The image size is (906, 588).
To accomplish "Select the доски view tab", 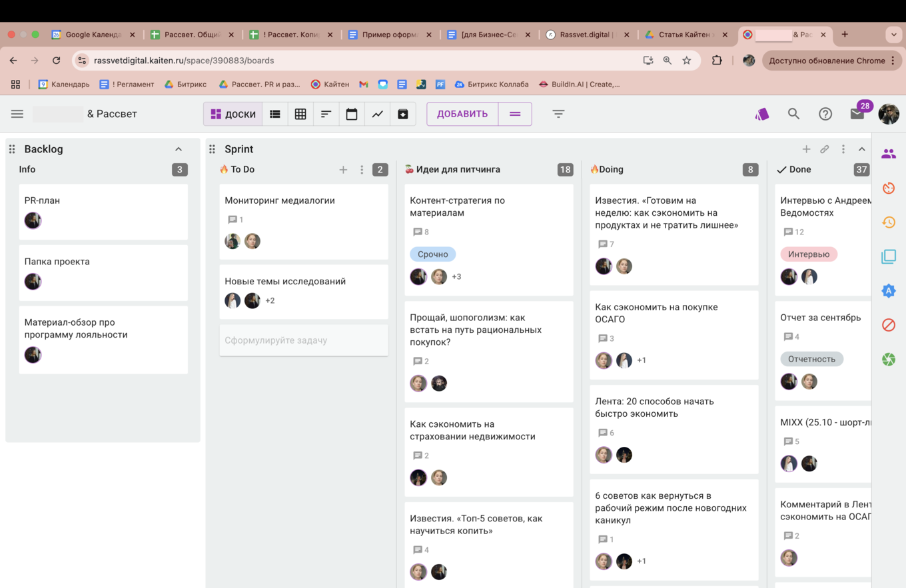I will point(233,114).
